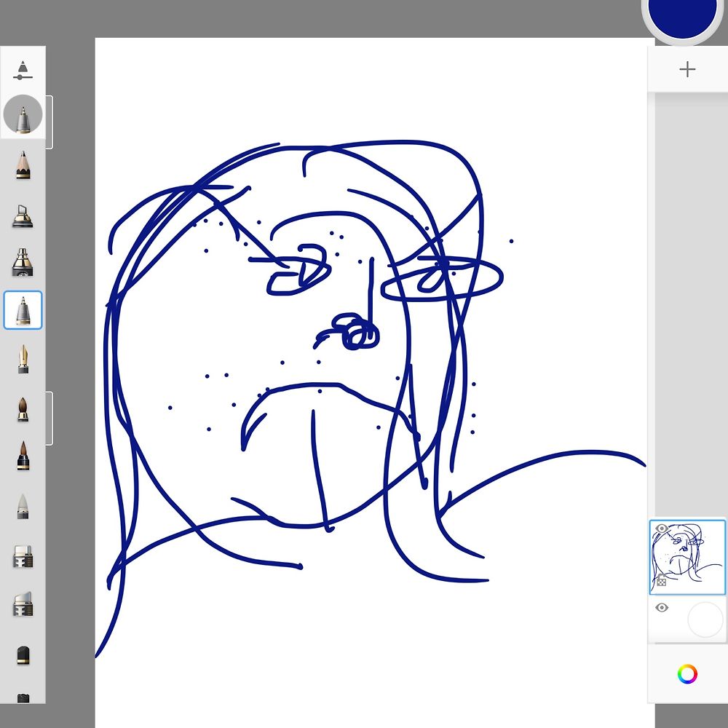Select the round-tip paint brush
Viewport: 728px width, 728px height.
point(23,409)
